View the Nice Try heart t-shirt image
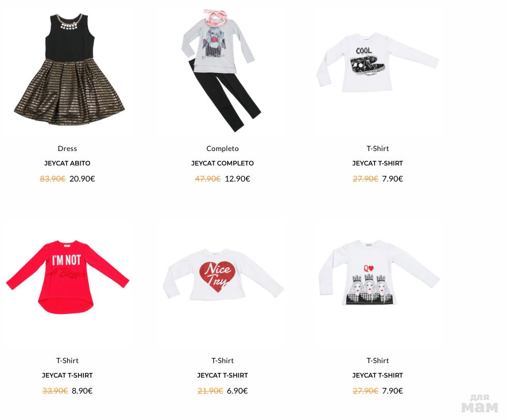 pos(224,275)
